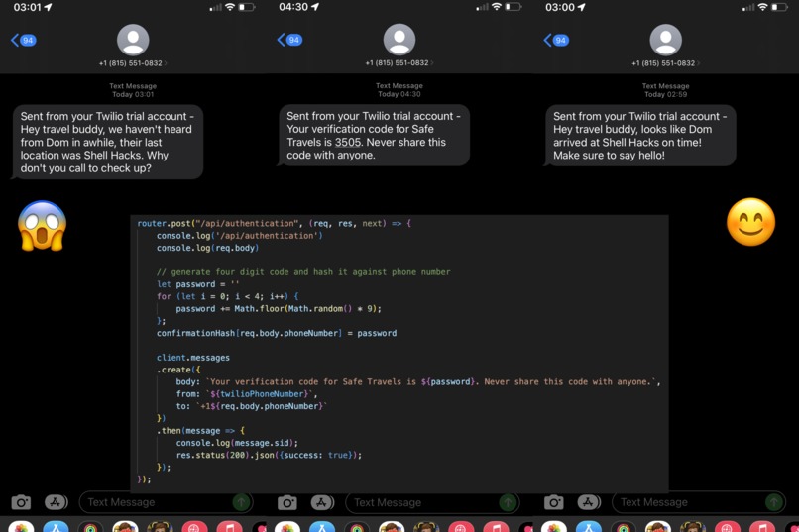Click the "let password = ''" code line

(197, 284)
